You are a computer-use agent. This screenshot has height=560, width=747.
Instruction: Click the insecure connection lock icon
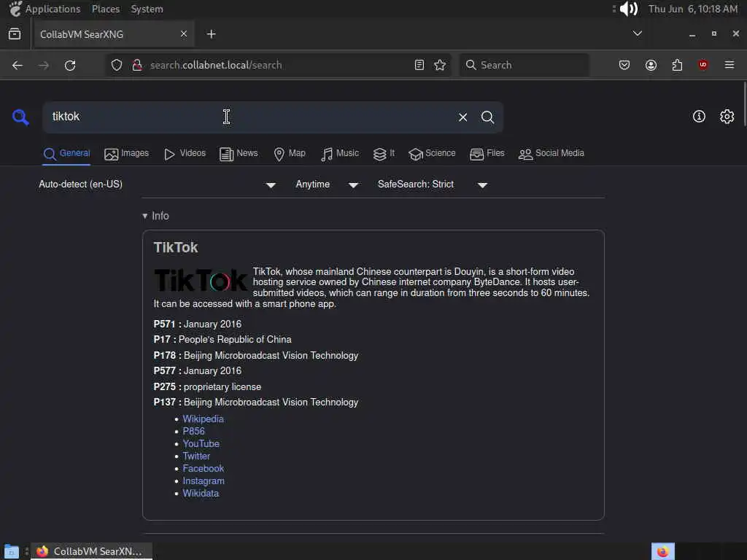point(137,65)
